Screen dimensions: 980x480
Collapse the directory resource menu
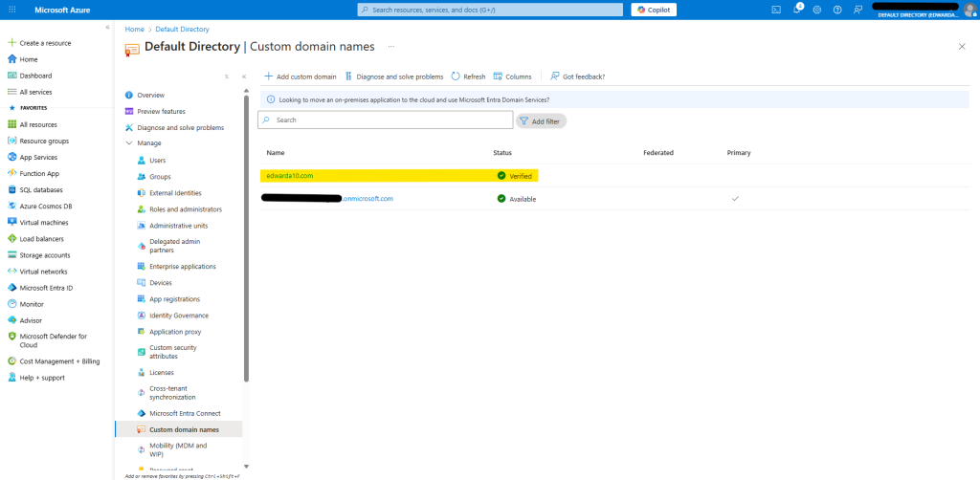[x=244, y=76]
